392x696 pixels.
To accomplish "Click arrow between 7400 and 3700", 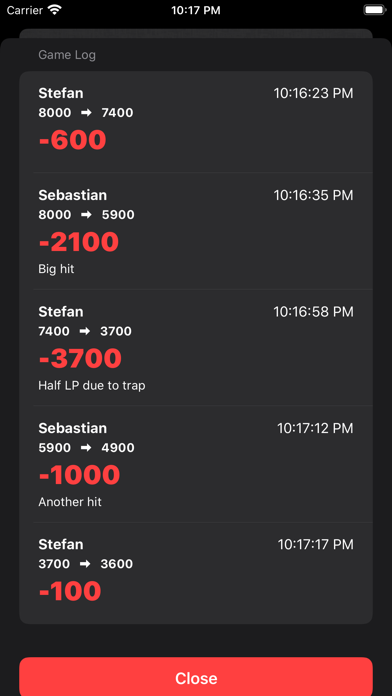I will pyautogui.click(x=85, y=331).
